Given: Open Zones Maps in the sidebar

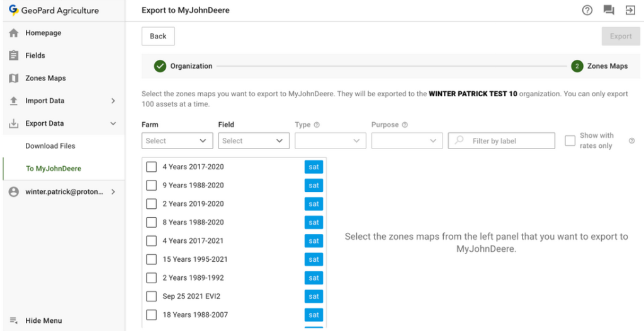Looking at the screenshot, I should click(x=45, y=78).
